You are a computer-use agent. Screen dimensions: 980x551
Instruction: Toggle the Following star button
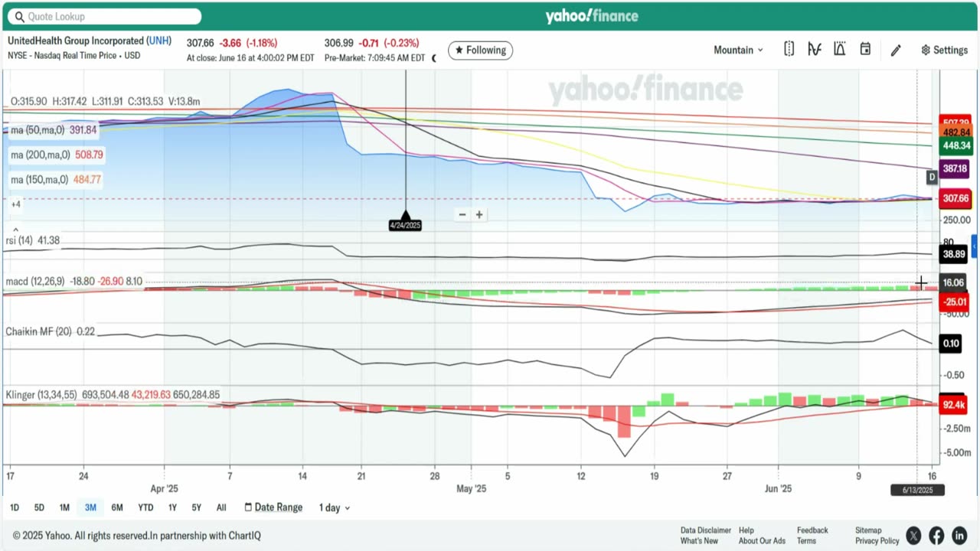(480, 50)
